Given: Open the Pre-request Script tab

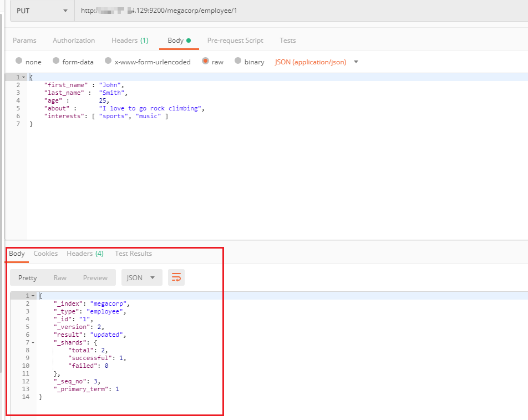Looking at the screenshot, I should [x=235, y=41].
